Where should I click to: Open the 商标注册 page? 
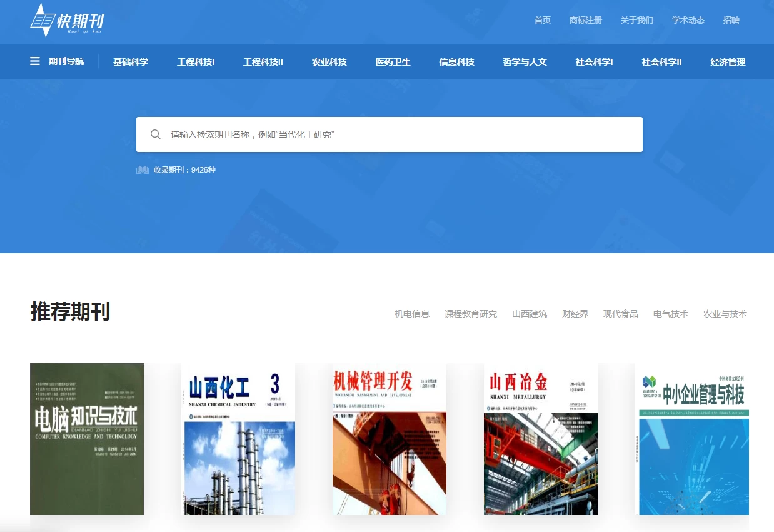click(x=585, y=20)
